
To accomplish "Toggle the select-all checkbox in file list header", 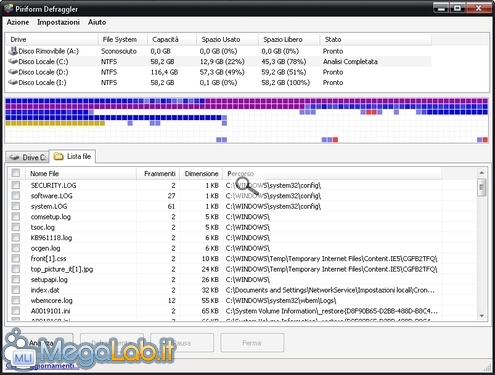I will pyautogui.click(x=16, y=173).
